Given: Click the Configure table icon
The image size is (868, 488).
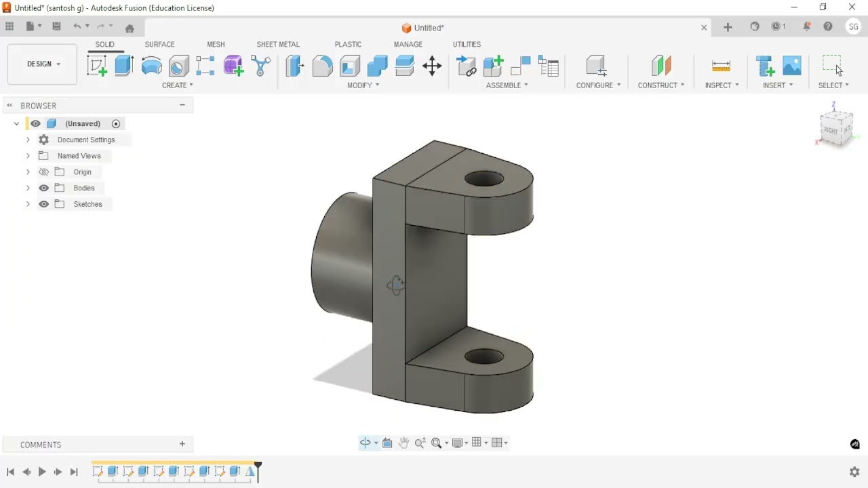Looking at the screenshot, I should click(596, 66).
